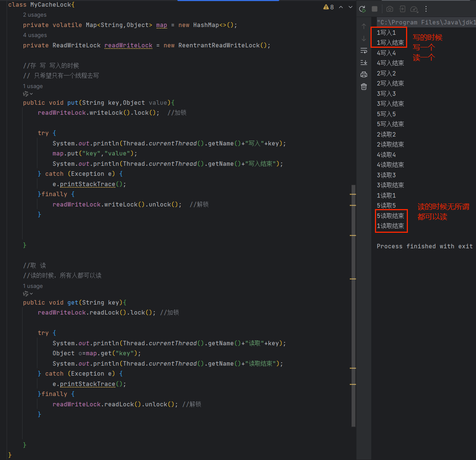Go to previous highlighted problem arrow
Viewport: 476px width, 460px height.
[x=341, y=7]
